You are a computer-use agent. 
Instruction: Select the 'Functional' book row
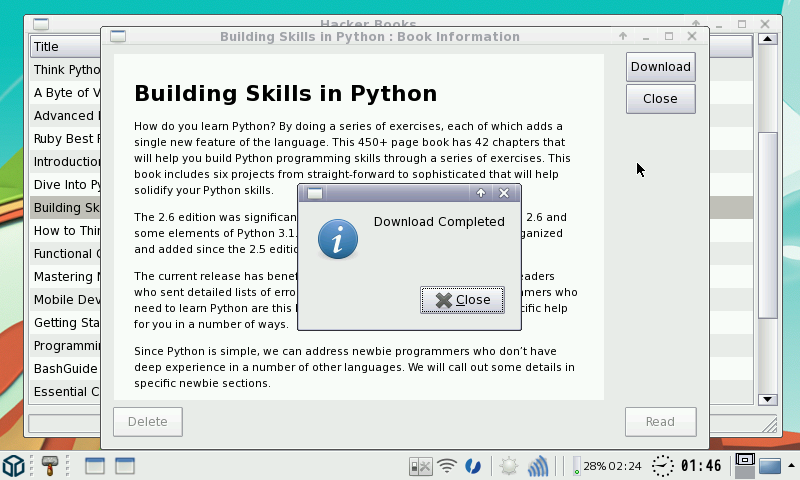(x=65, y=254)
